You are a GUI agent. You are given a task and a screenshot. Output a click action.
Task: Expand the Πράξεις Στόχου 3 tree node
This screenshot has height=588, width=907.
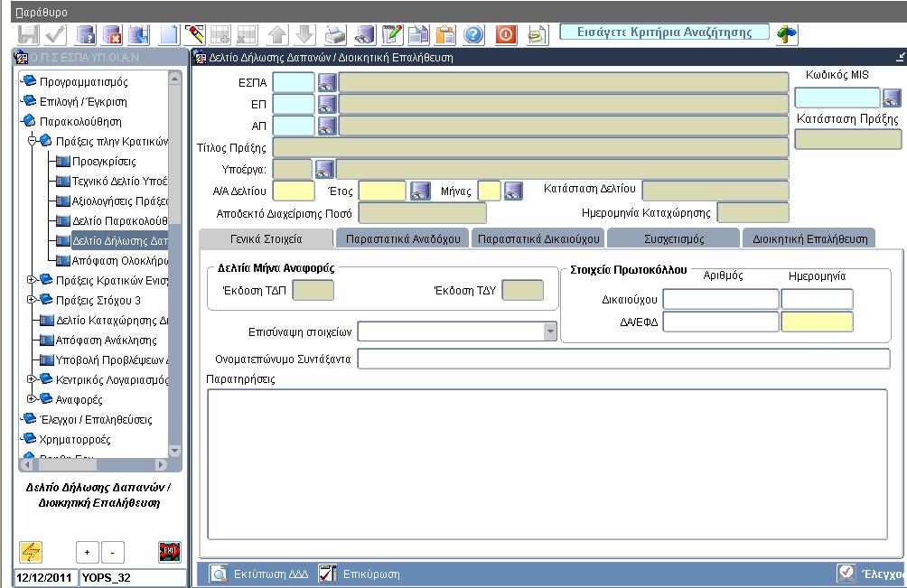(x=32, y=300)
